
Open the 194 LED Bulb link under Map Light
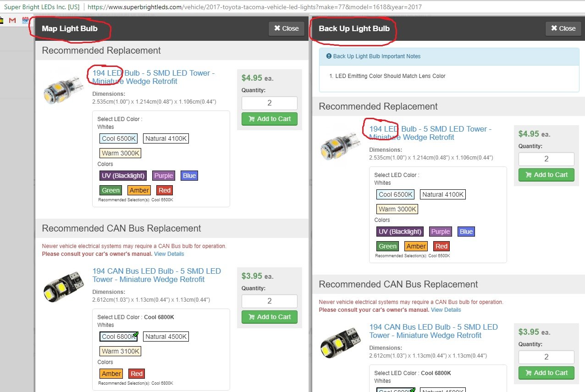154,77
